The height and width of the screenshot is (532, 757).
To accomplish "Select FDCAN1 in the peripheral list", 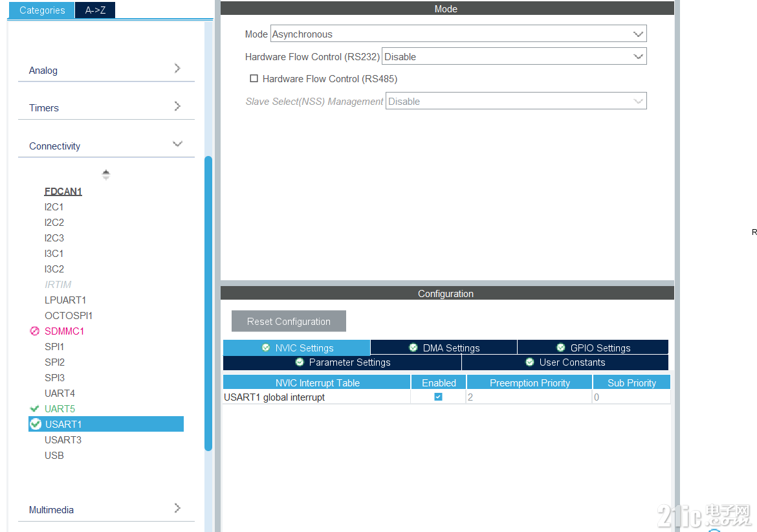I will tap(63, 191).
